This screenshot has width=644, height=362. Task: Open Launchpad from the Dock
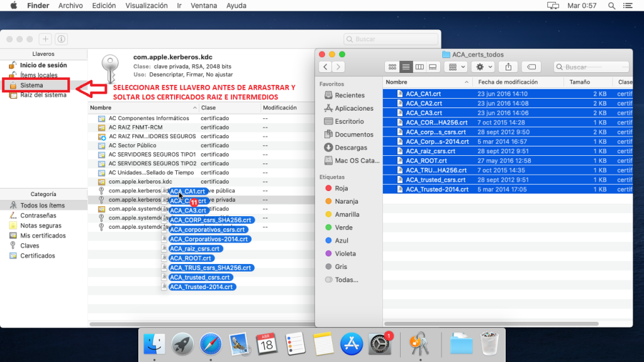(182, 344)
